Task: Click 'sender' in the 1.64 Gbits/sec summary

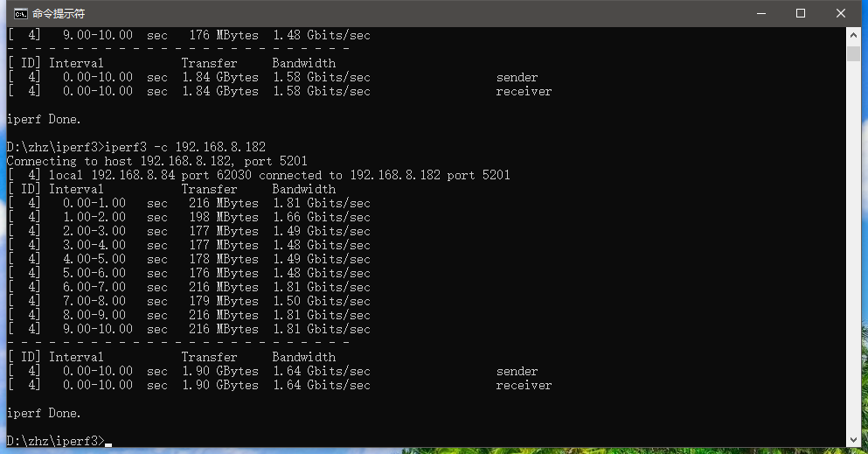Action: click(x=517, y=371)
